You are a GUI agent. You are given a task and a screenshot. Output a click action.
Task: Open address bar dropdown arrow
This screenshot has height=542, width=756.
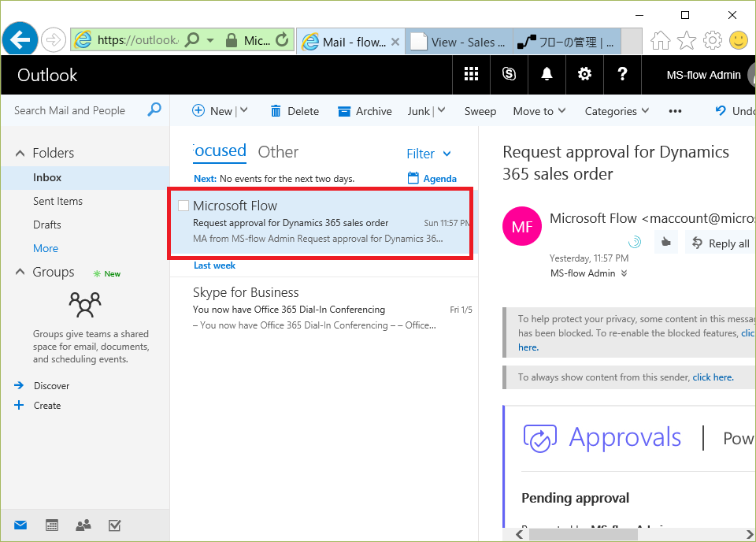[x=210, y=40]
